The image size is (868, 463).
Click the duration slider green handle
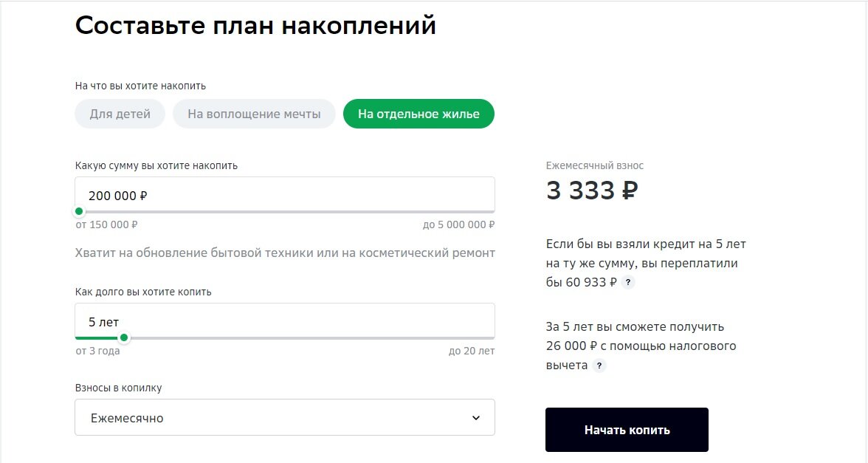pyautogui.click(x=125, y=337)
